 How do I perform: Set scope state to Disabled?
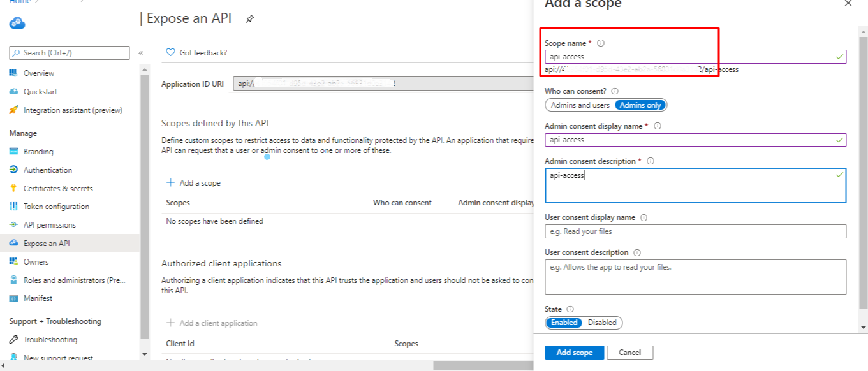(602, 323)
